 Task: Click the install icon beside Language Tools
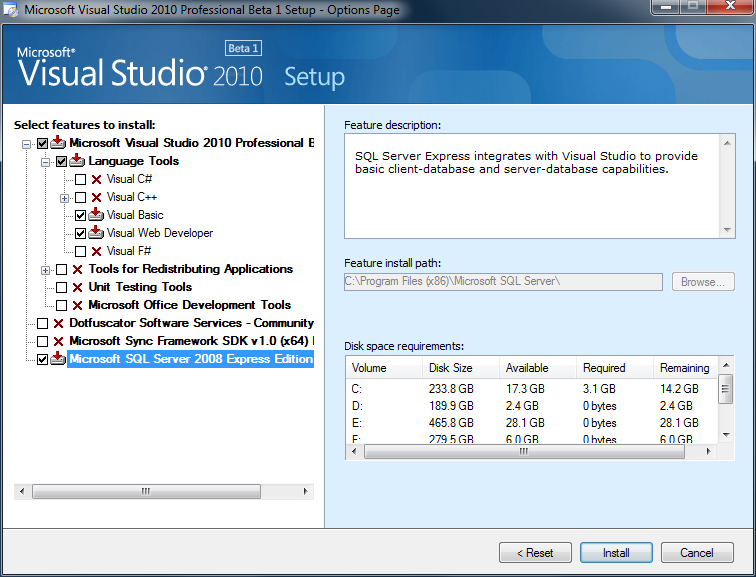click(x=78, y=161)
